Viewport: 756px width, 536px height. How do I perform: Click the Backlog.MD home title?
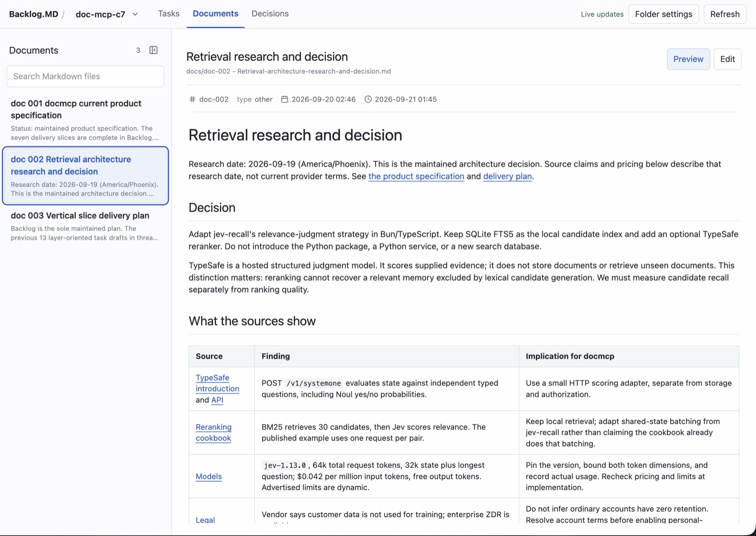point(34,14)
